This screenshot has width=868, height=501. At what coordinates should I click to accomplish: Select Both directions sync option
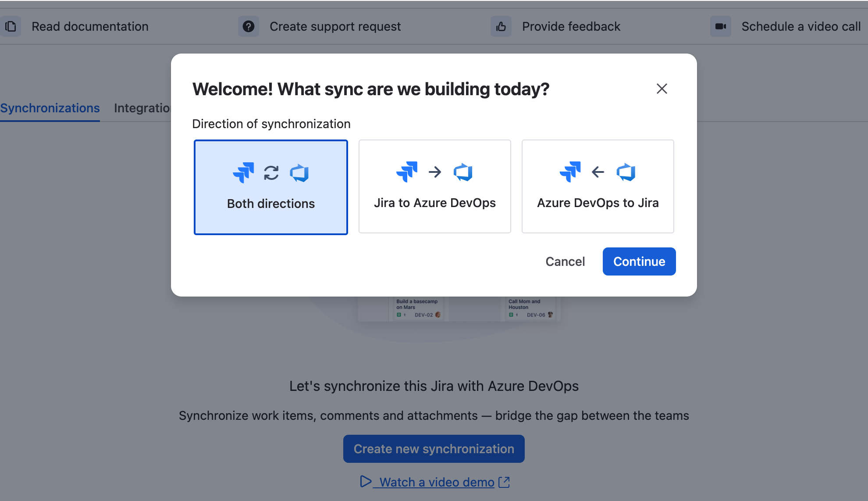[x=271, y=187]
